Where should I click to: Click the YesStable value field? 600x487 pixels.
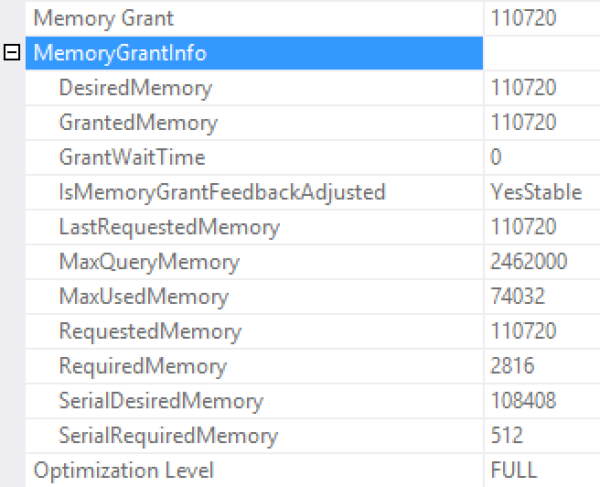[536, 192]
